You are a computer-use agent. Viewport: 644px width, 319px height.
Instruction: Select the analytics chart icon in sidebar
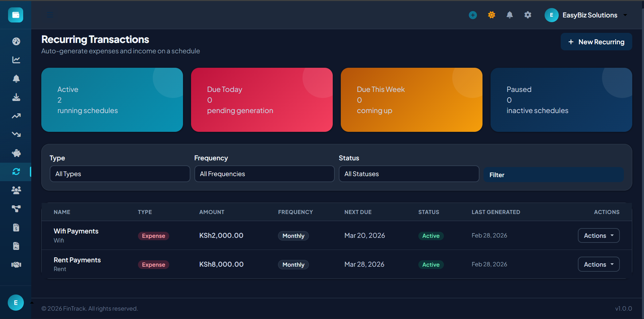coord(16,60)
